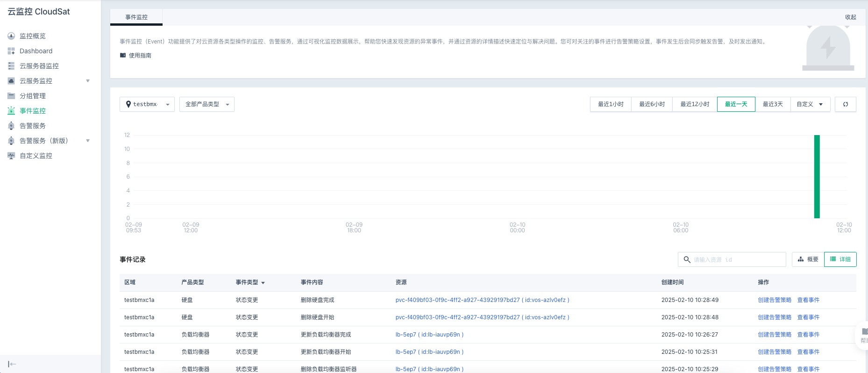Select 最近1小时 time range
This screenshot has height=373, width=868.
611,104
